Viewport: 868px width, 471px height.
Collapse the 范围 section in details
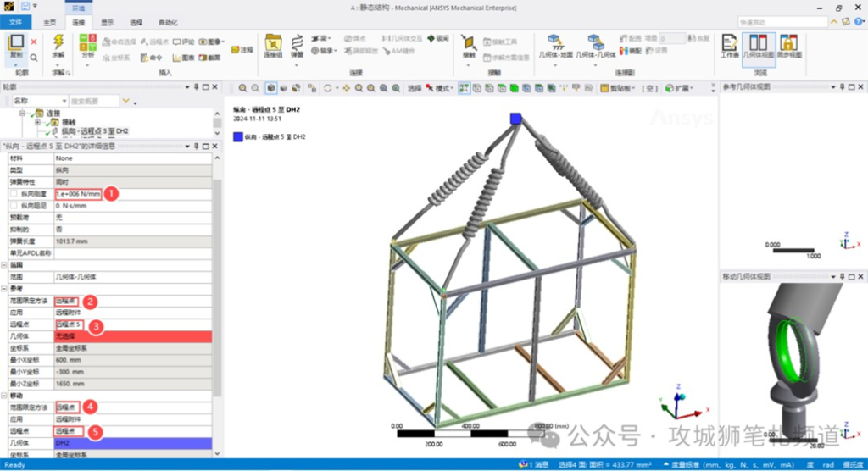click(x=4, y=265)
